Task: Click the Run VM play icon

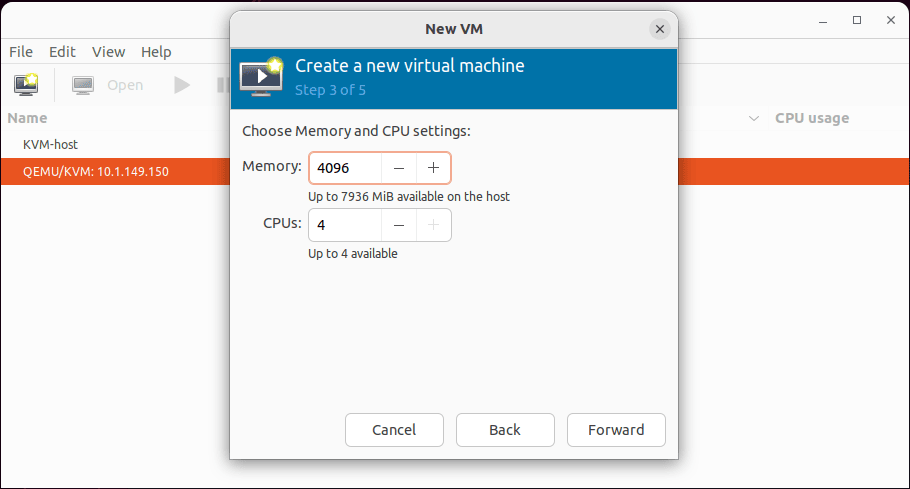Action: [x=182, y=85]
